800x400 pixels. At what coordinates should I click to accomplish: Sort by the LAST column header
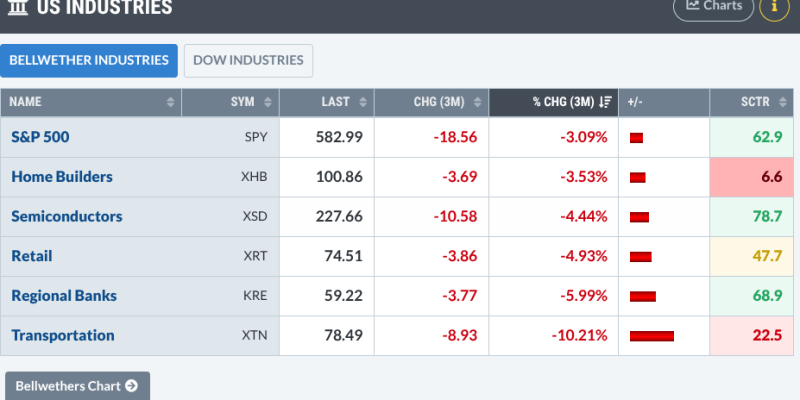coord(327,102)
